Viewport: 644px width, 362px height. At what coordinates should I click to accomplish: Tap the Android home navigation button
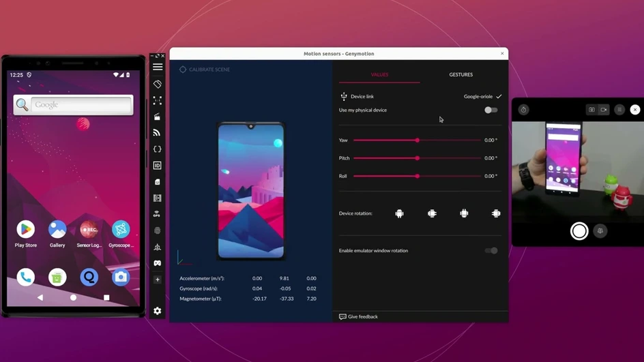click(73, 297)
